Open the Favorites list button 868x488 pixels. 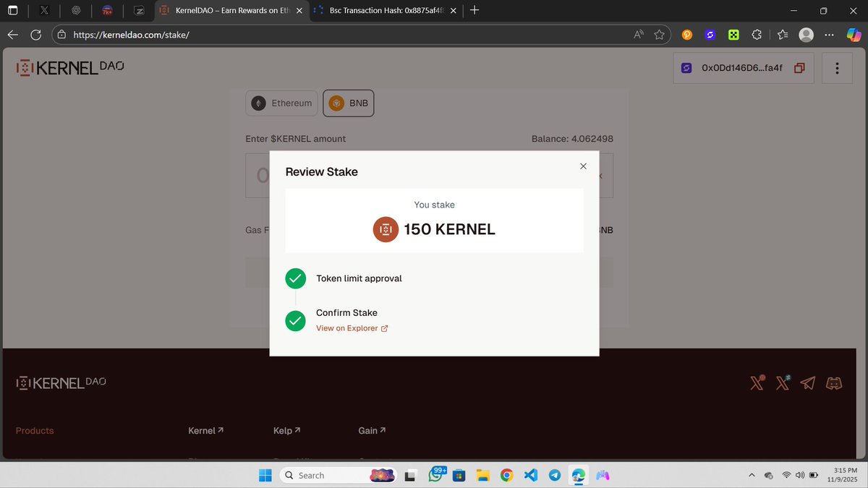(783, 34)
